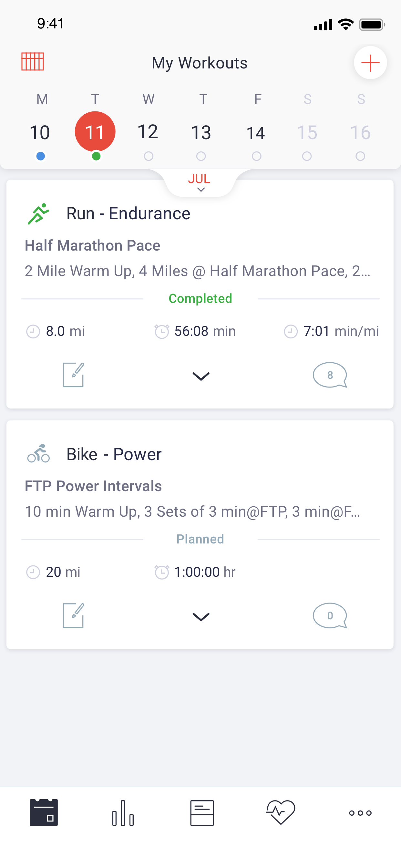Tap the red plus add workout button
This screenshot has width=401, height=868.
[x=370, y=63]
